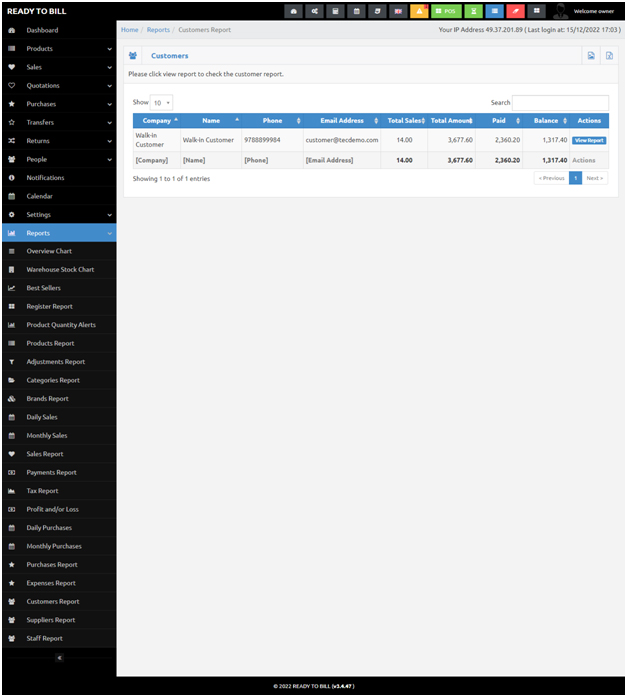The height and width of the screenshot is (697, 627).
Task: Click View Report for Walk-in Customer
Action: pos(589,140)
